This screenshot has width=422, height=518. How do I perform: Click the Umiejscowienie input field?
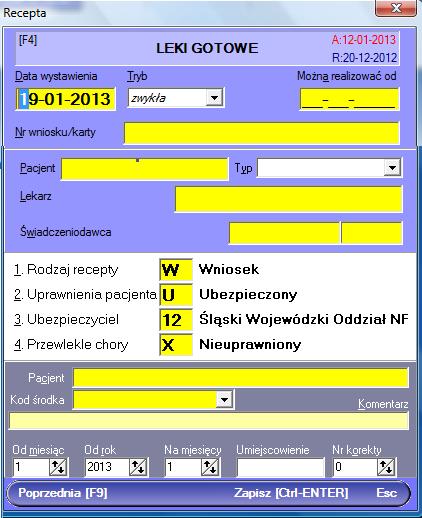280,467
